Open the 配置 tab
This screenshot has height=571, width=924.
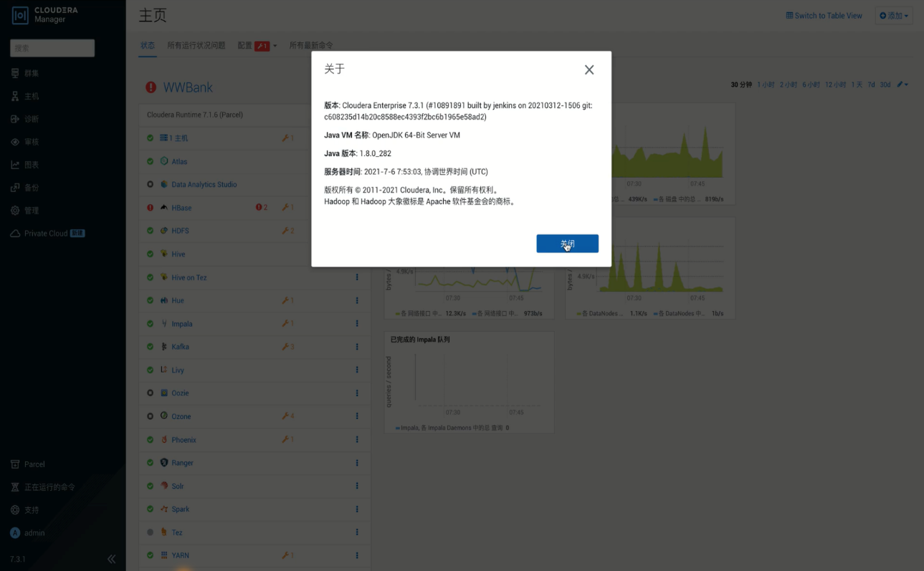pos(243,44)
